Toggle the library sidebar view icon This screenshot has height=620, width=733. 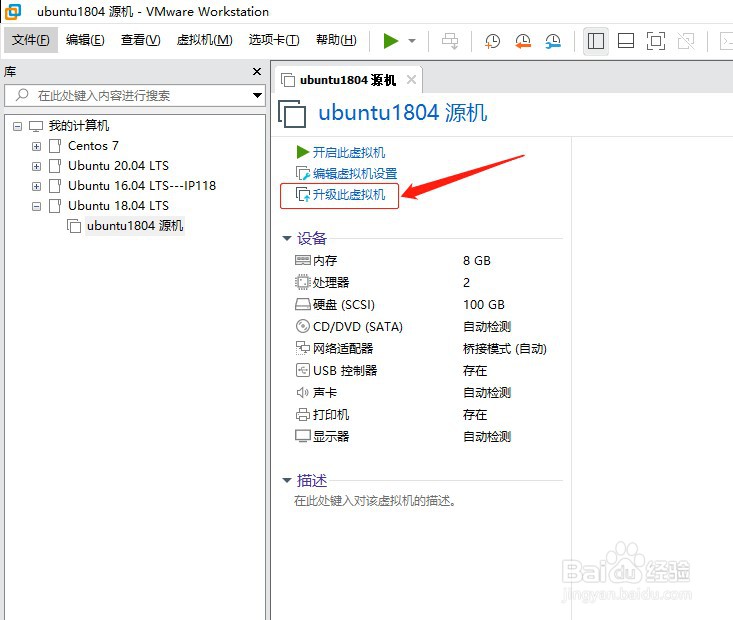pyautogui.click(x=596, y=41)
